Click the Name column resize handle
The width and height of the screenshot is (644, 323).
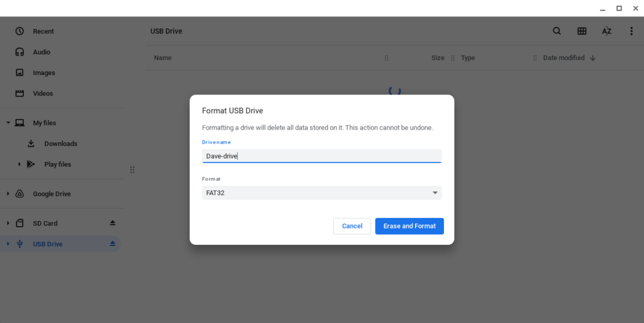click(x=387, y=58)
